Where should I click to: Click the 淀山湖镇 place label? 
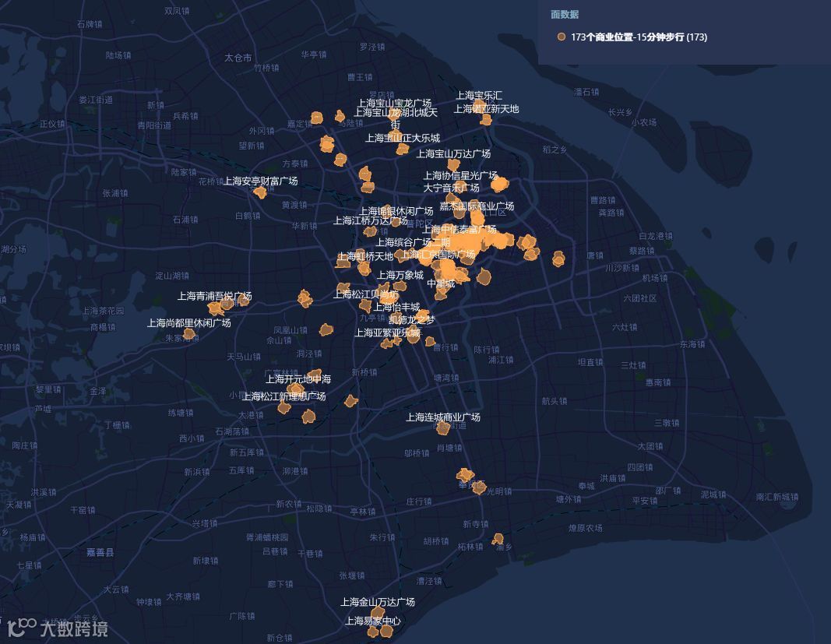(x=171, y=276)
